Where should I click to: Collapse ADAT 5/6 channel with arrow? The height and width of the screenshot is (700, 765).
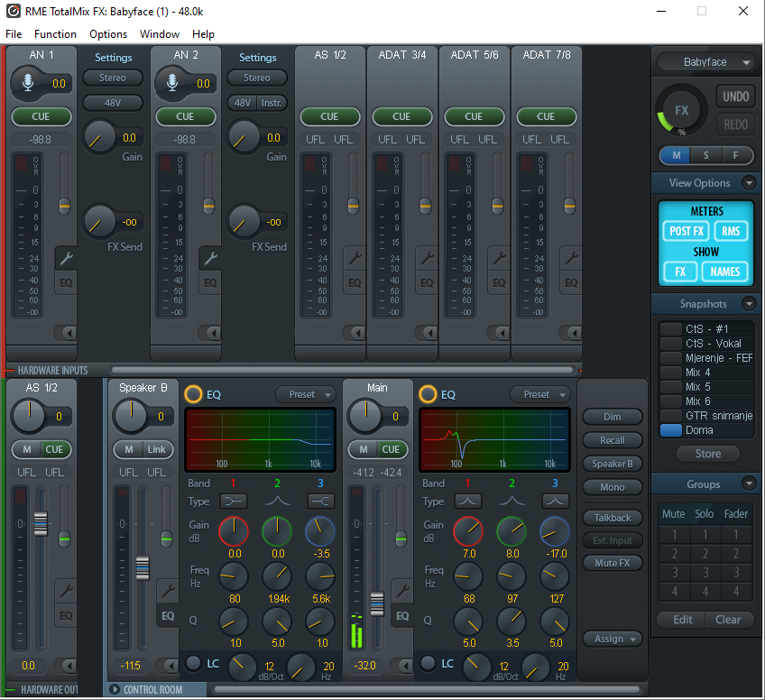(498, 333)
